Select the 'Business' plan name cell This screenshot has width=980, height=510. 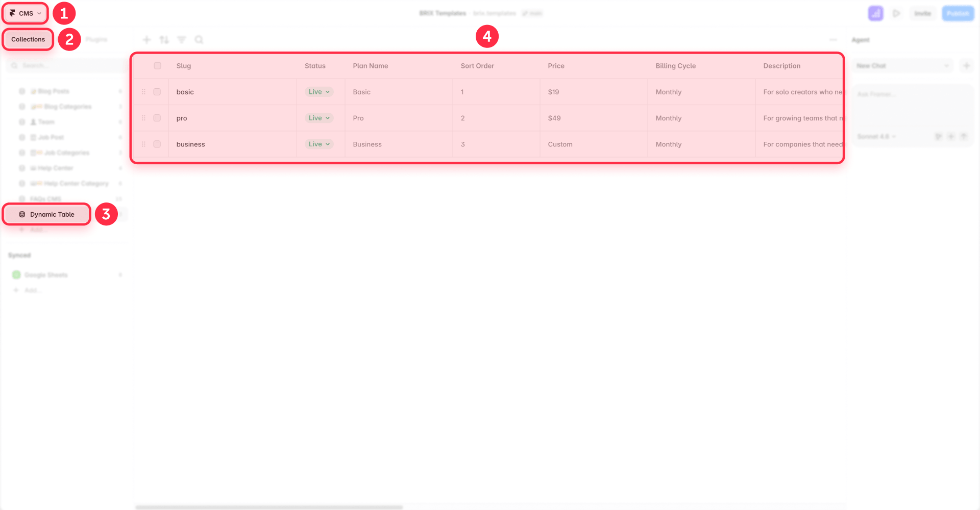click(x=399, y=144)
